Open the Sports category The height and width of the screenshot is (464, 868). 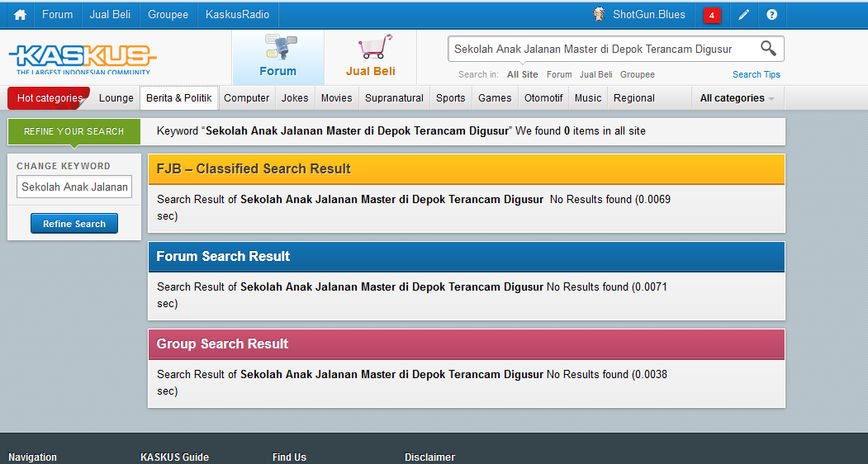point(451,98)
